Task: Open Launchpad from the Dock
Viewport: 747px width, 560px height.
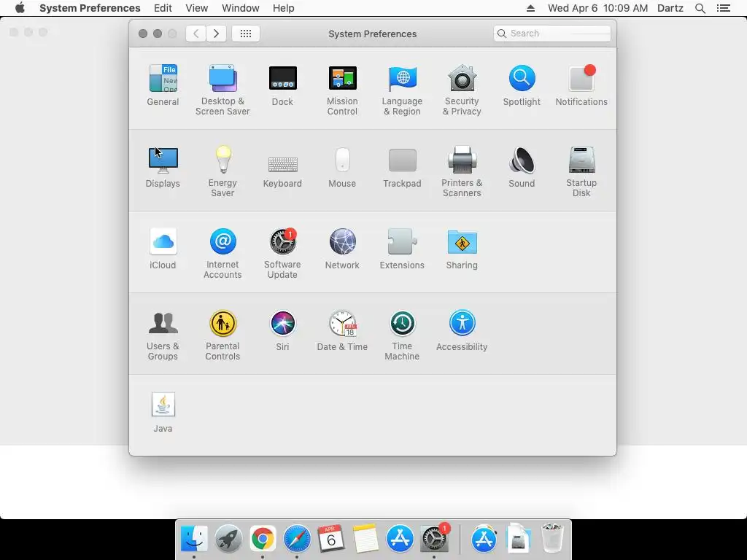Action: 228,539
